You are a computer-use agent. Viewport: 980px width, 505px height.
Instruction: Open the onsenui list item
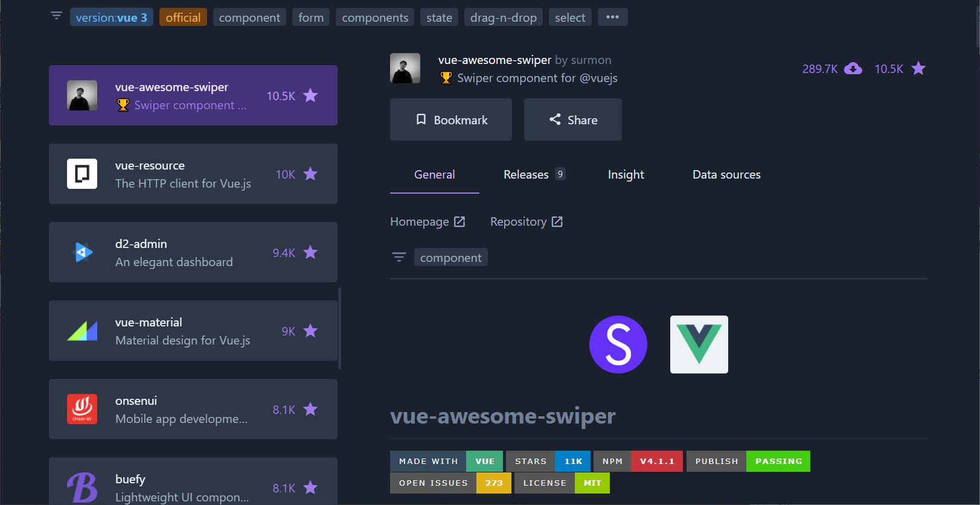193,409
